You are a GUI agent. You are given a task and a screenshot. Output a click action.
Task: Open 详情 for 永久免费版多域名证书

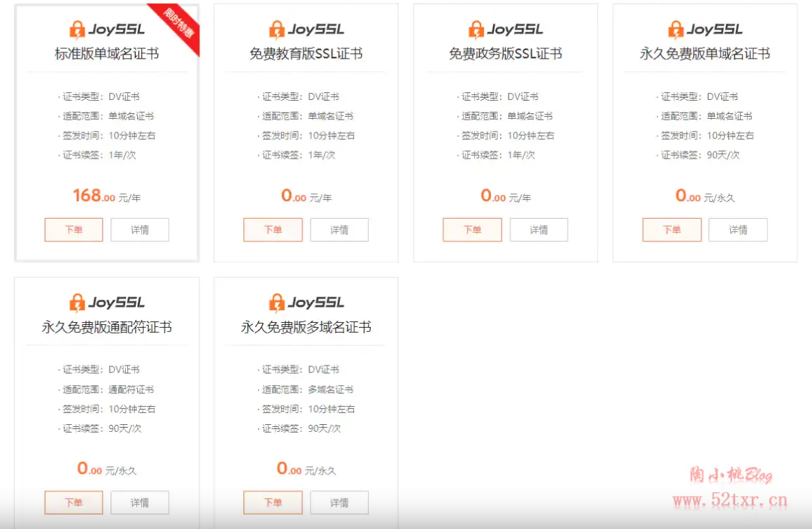[x=339, y=502]
